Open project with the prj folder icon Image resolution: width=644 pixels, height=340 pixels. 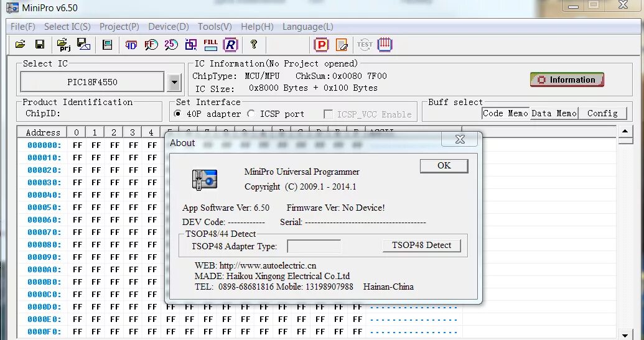(63, 45)
